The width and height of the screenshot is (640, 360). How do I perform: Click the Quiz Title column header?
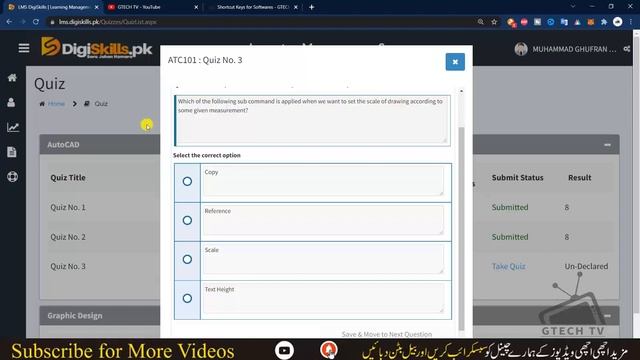68,178
